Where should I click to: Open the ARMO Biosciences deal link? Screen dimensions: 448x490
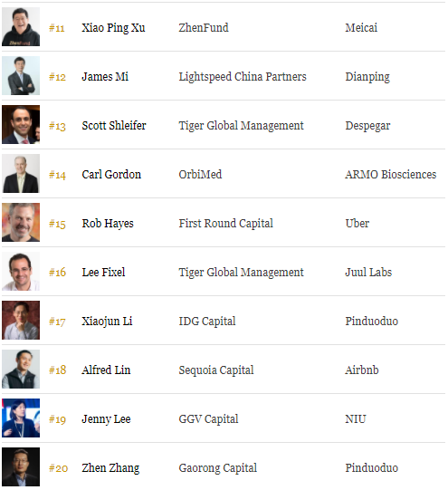point(391,175)
